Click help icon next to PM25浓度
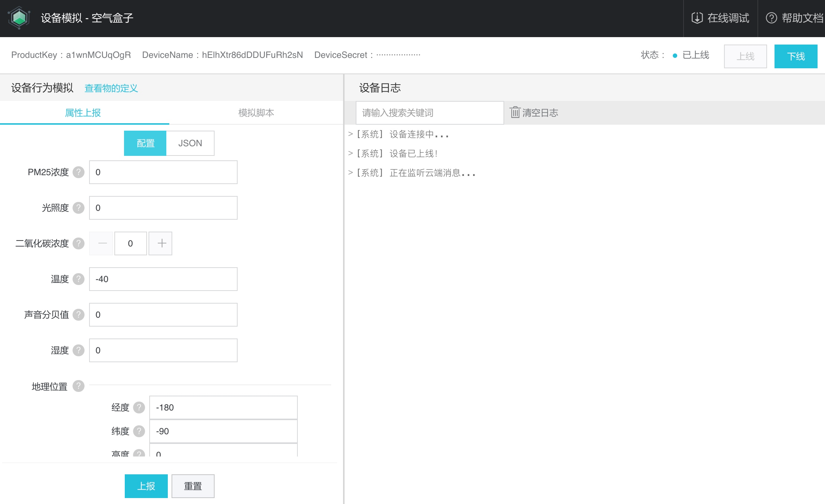The image size is (825, 504). (x=78, y=172)
